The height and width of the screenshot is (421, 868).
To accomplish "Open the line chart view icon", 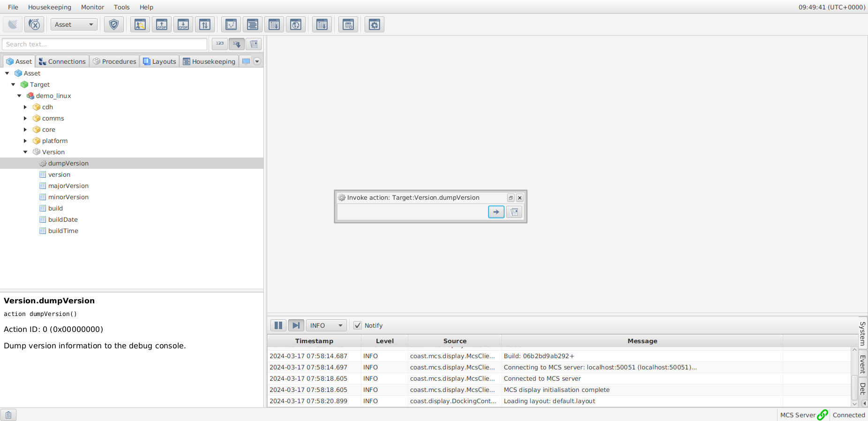I will pyautogui.click(x=231, y=24).
